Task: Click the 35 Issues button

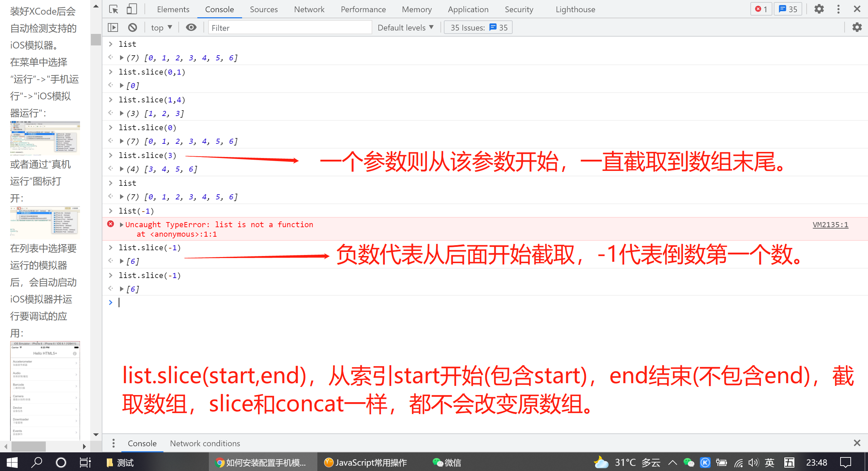Action: [x=478, y=27]
